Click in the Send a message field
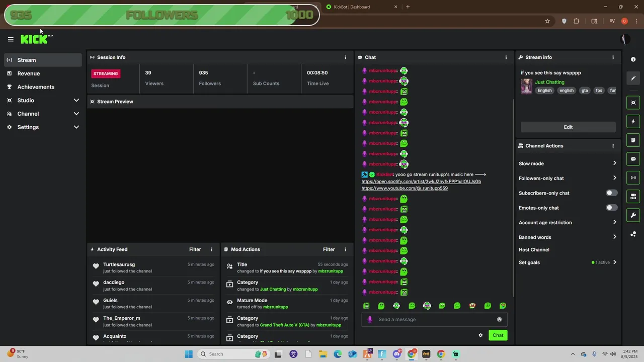Viewport: 644px width, 362px height. (435, 319)
